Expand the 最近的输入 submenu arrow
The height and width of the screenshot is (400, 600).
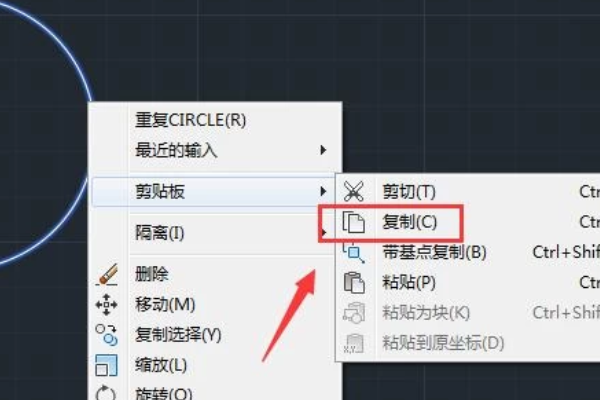coord(323,150)
